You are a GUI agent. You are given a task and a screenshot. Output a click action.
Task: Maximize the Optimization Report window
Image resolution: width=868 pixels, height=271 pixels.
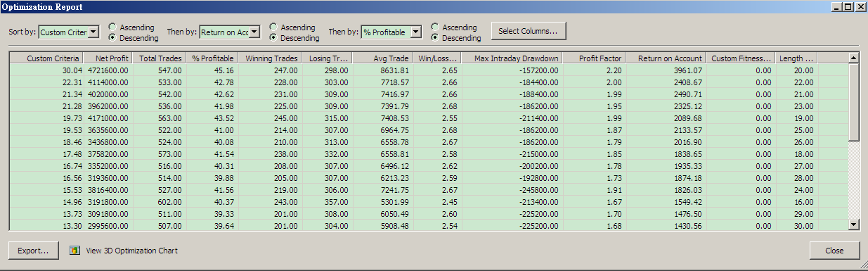(x=847, y=6)
